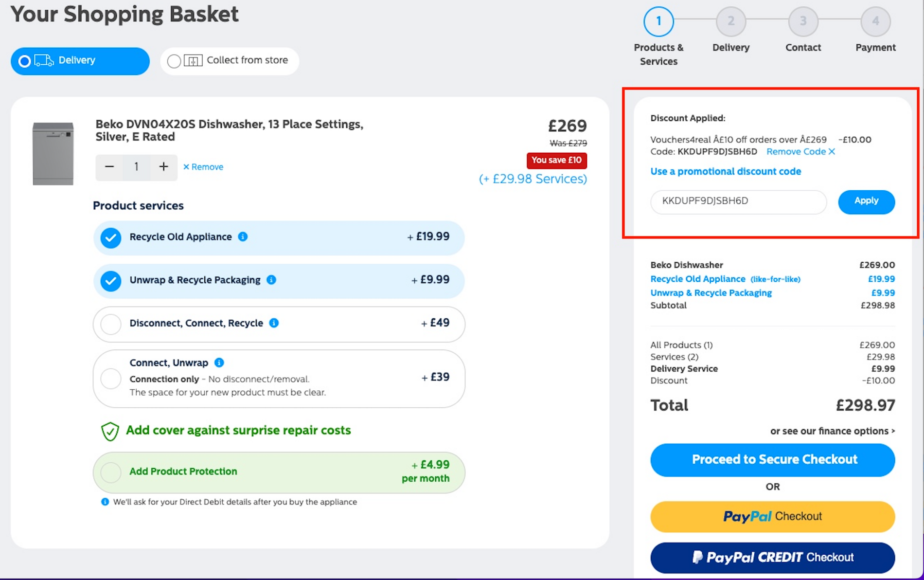
Task: Uncheck Unwrap & Recycle Packaging service
Action: [x=111, y=281]
